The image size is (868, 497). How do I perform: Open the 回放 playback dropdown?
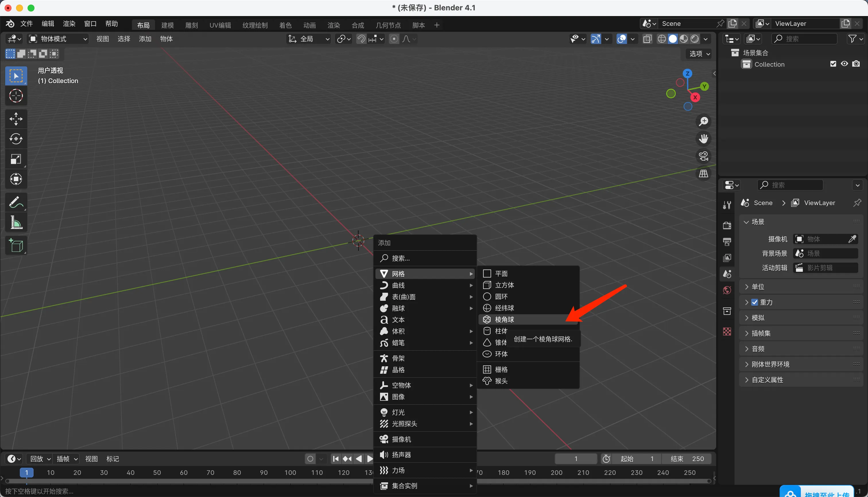40,459
